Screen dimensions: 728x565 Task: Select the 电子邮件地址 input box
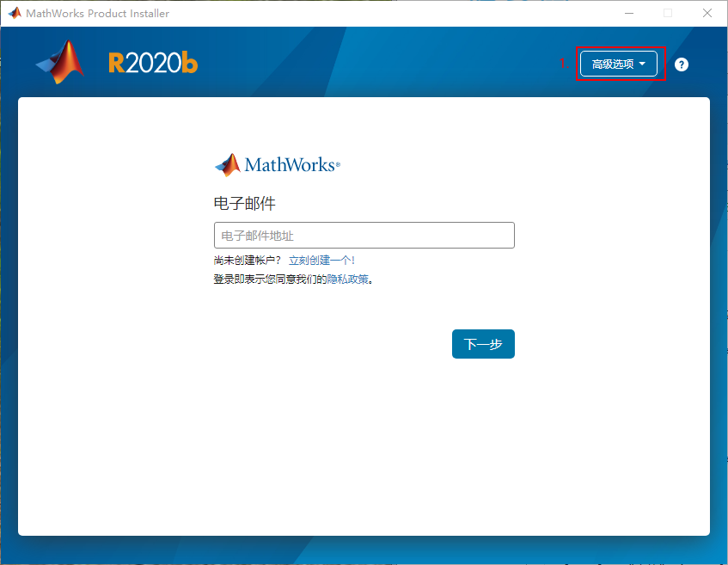364,235
